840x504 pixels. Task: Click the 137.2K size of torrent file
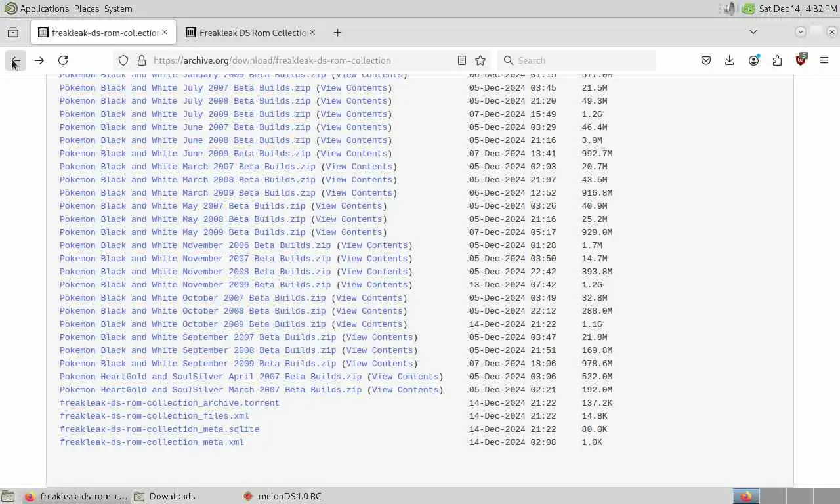597,403
